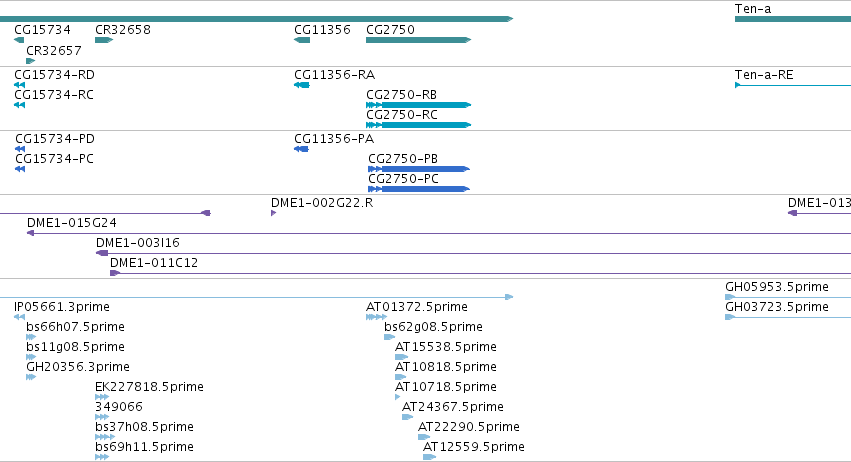Viewport: 851px width, 462px height.
Task: Select the bs11g08.5prime EST label
Action: 75,347
